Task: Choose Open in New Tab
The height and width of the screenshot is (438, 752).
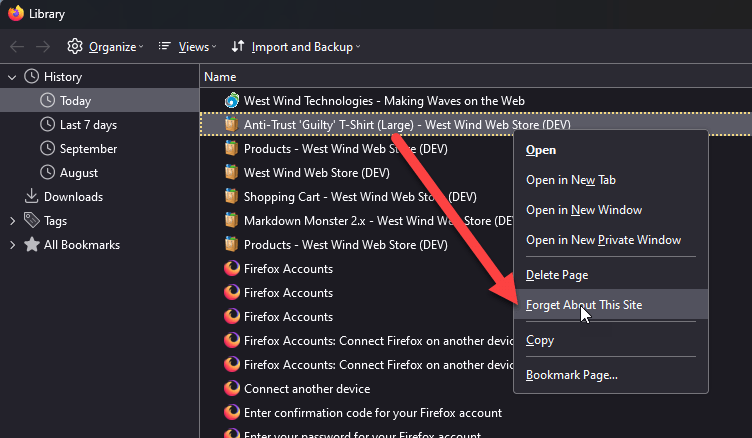Action: 611,180
